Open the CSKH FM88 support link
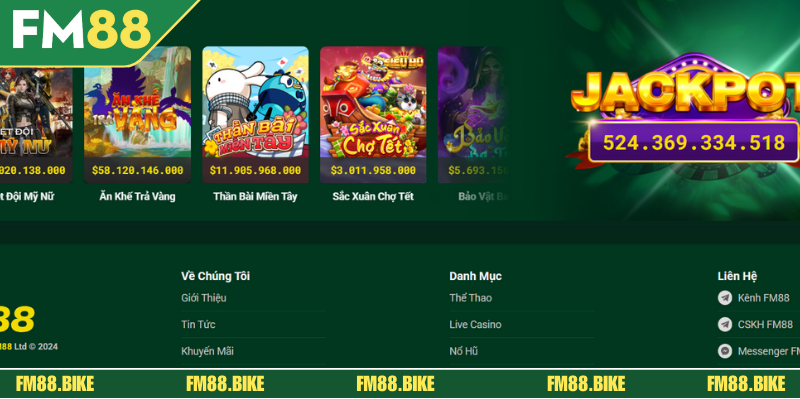800x400 pixels. tap(765, 324)
